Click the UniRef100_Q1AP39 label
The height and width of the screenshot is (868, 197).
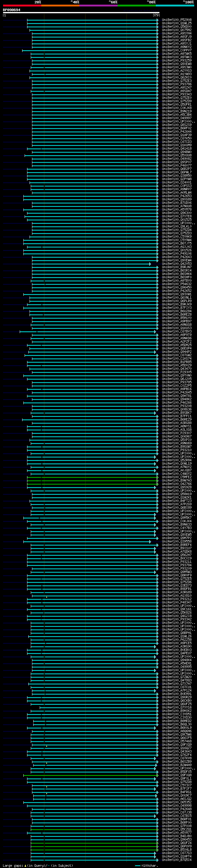point(176,135)
